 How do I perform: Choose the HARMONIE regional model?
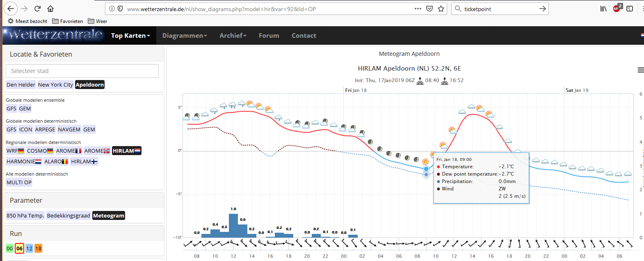point(24,161)
